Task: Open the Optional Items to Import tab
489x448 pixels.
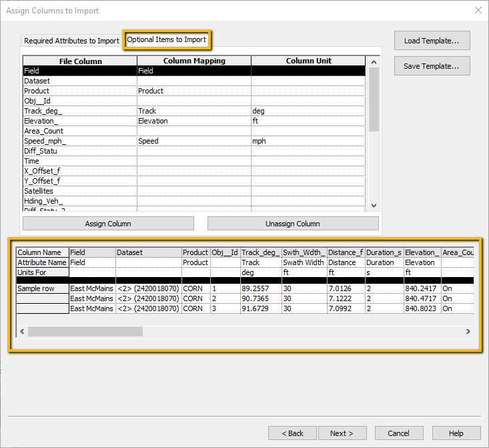Action: tap(167, 39)
